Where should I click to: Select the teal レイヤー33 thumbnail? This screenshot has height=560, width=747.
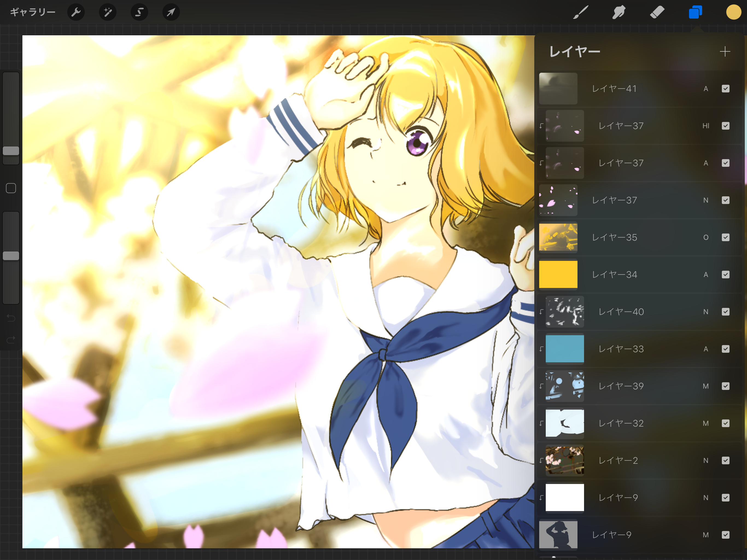click(x=565, y=349)
